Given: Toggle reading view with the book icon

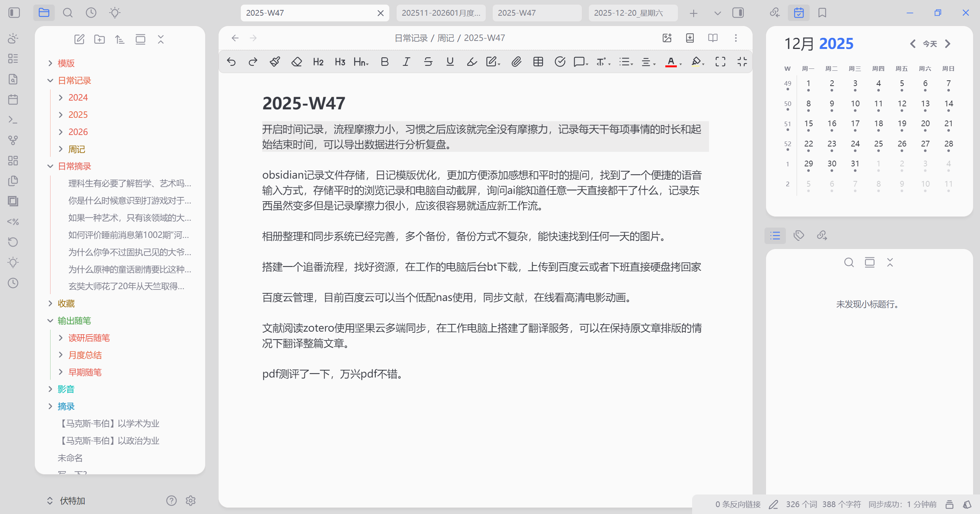Looking at the screenshot, I should point(712,38).
